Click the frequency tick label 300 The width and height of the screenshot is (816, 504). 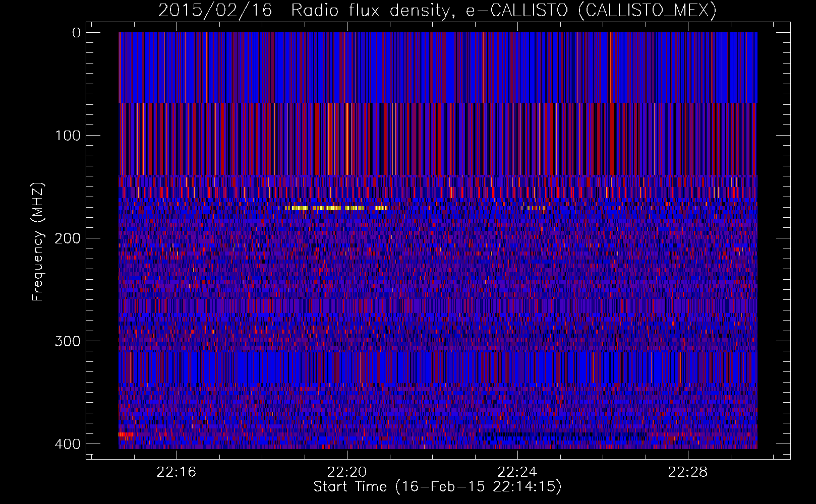(68, 341)
